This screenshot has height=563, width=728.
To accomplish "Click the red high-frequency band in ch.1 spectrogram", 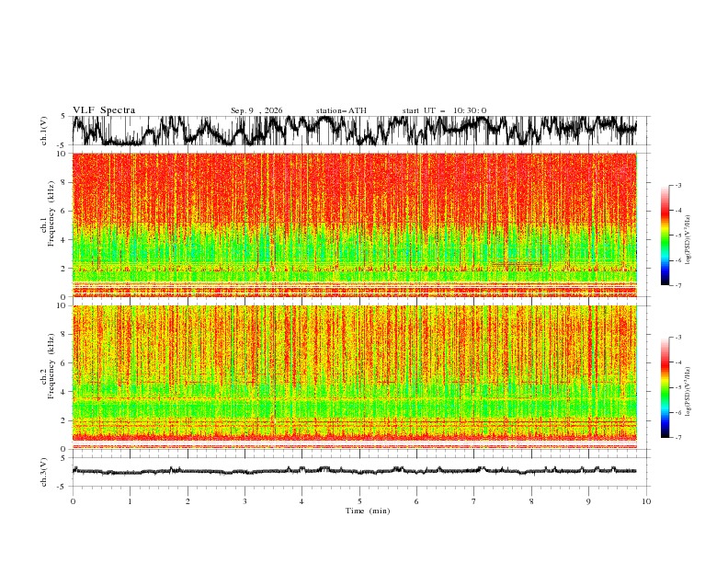I will click(x=354, y=189).
